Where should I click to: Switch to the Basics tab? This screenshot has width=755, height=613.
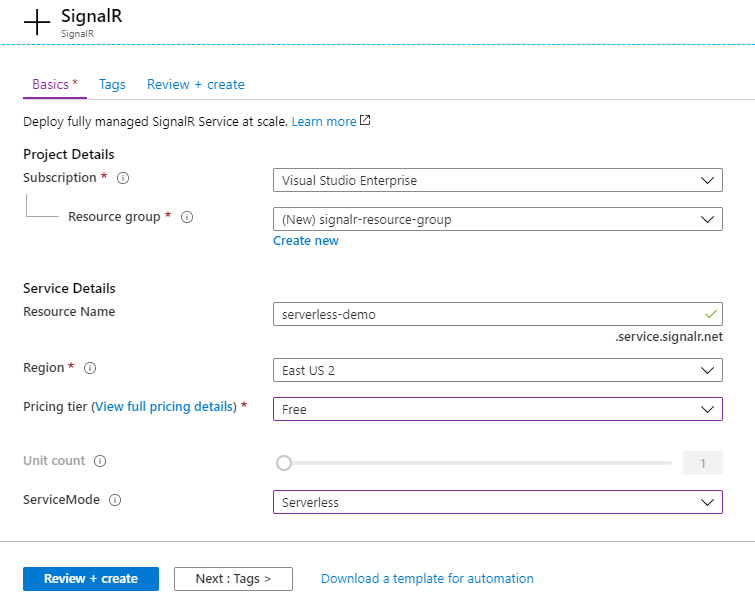coord(55,85)
